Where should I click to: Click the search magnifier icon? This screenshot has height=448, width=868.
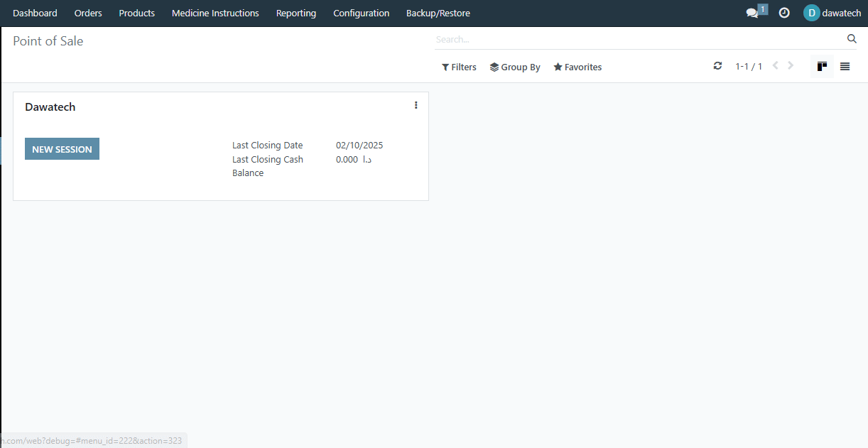click(852, 39)
